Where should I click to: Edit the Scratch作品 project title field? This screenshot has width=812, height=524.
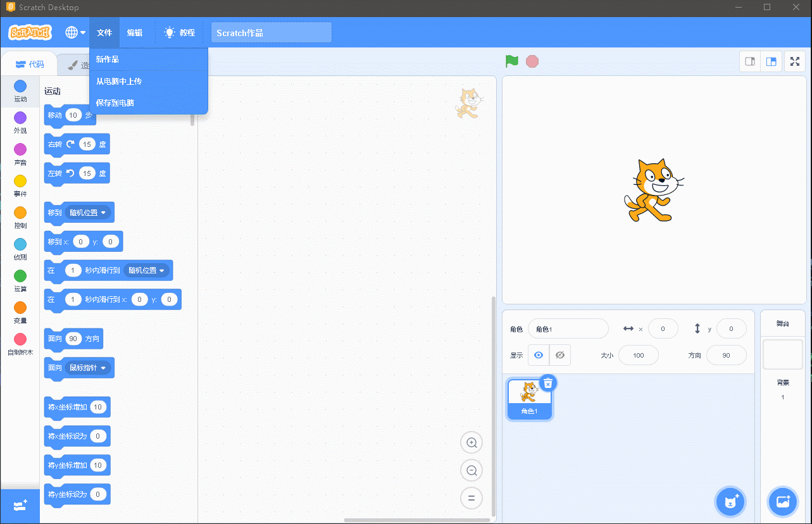pyautogui.click(x=272, y=33)
